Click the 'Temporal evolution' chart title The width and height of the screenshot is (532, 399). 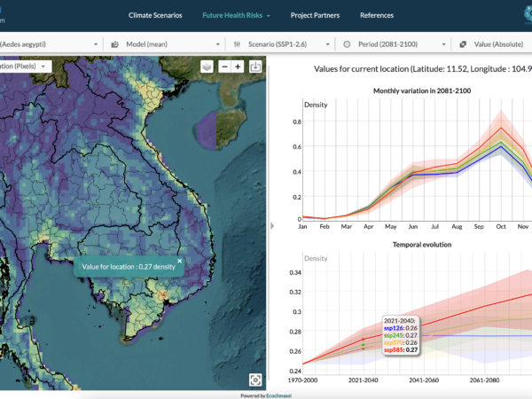[x=422, y=245]
